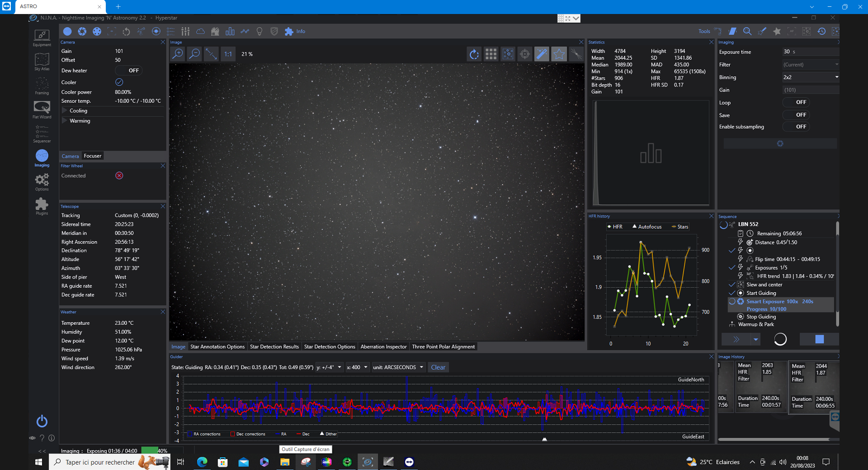Open the guider unit ARCSECONDS dropdown
This screenshot has width=868, height=470.
[398, 367]
